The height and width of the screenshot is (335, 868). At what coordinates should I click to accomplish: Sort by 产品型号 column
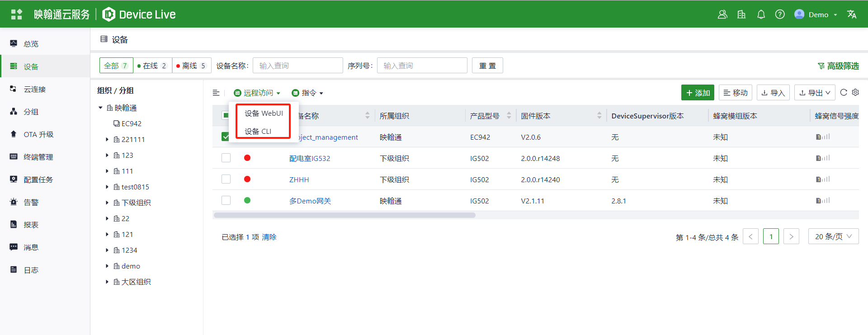[509, 116]
